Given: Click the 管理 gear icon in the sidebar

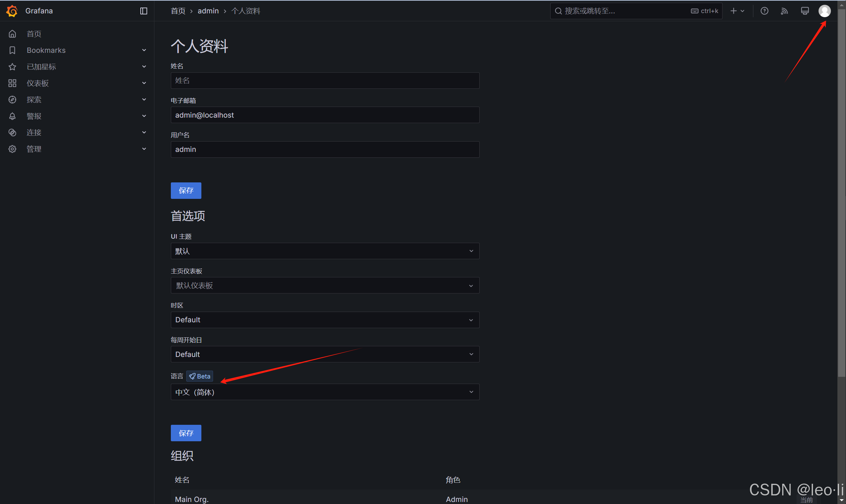Looking at the screenshot, I should click(x=12, y=149).
